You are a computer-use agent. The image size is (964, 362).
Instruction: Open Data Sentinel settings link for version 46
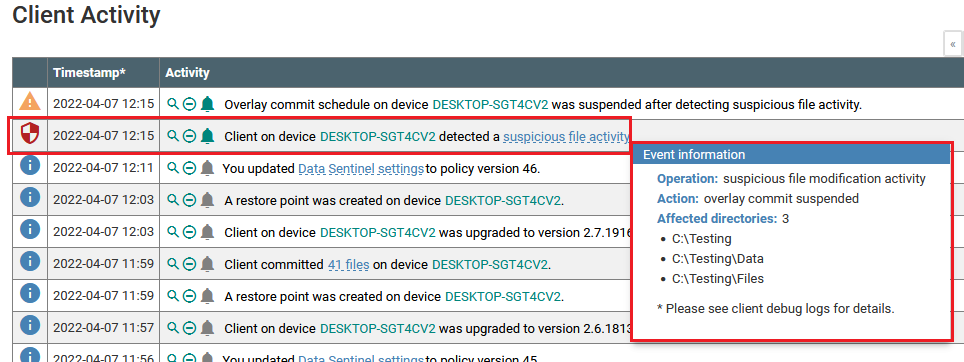point(362,168)
